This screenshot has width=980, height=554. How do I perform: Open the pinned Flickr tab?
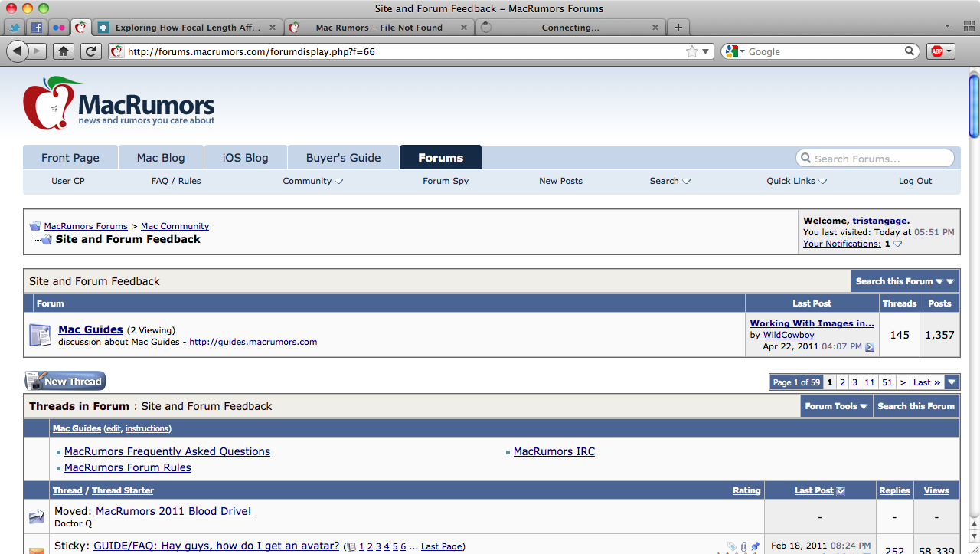59,28
